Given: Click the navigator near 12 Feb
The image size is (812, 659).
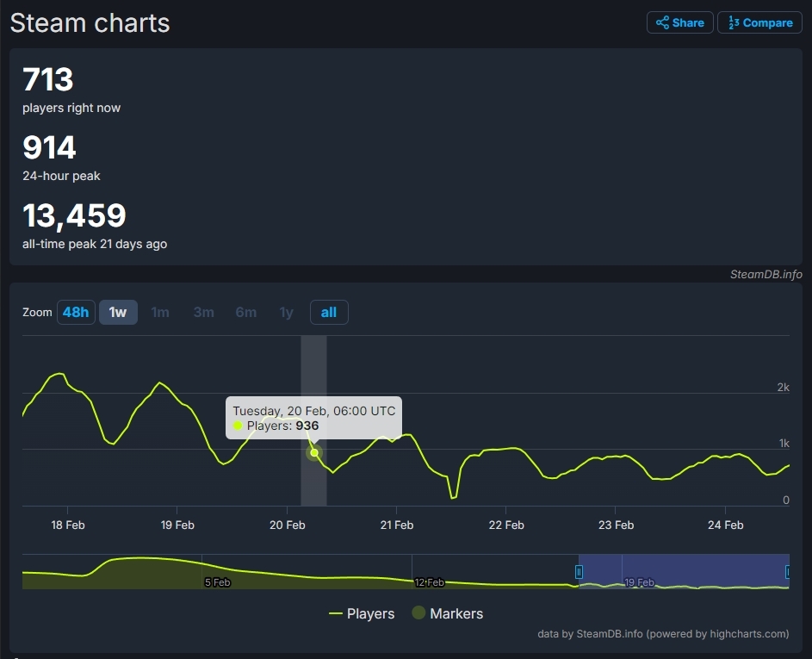Looking at the screenshot, I should click(x=428, y=581).
